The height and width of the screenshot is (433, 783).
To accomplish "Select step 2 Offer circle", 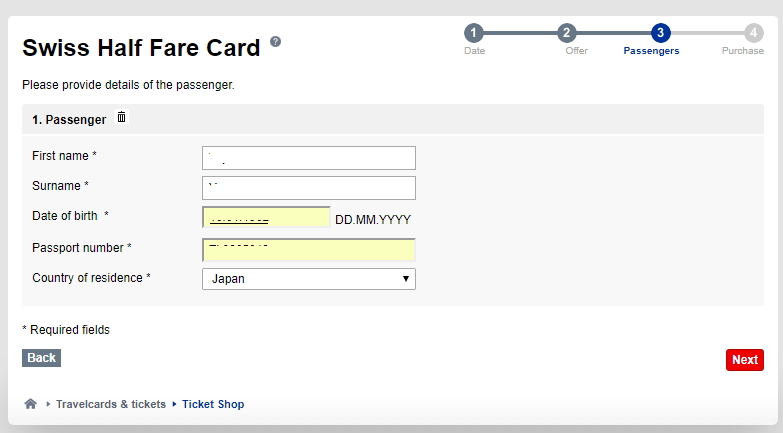I will coord(567,33).
